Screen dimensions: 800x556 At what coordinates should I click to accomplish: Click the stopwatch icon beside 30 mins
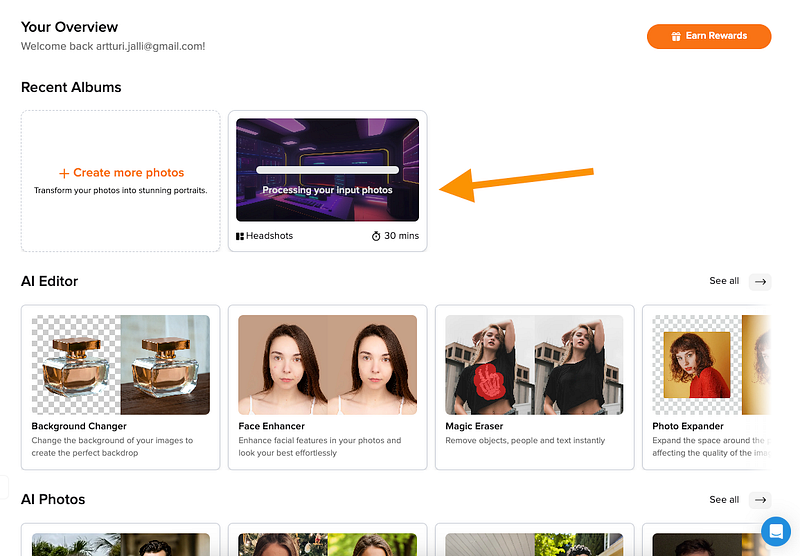click(x=376, y=236)
